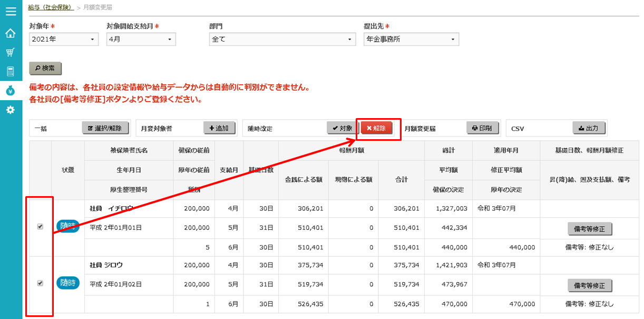Uncheck the checkbox for 社員 ジロウ
The width and height of the screenshot is (644, 319).
tap(40, 283)
